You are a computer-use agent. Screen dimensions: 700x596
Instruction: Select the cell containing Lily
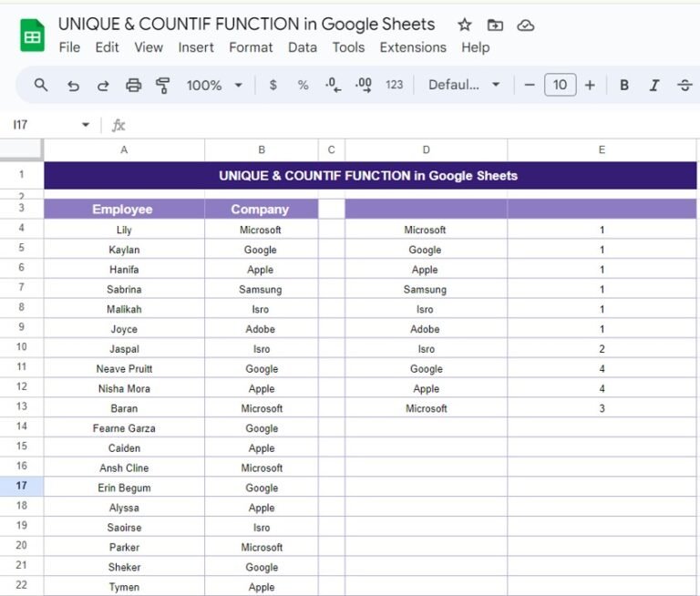click(x=124, y=230)
